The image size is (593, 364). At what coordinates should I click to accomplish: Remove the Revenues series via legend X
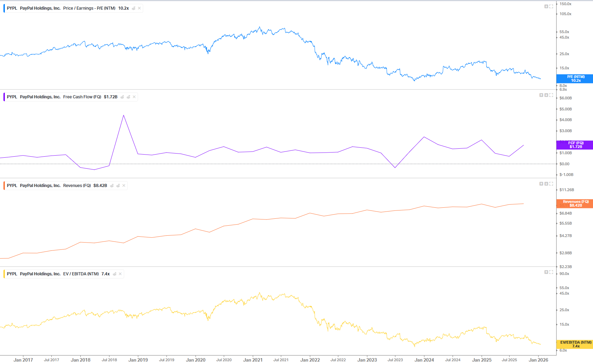124,186
